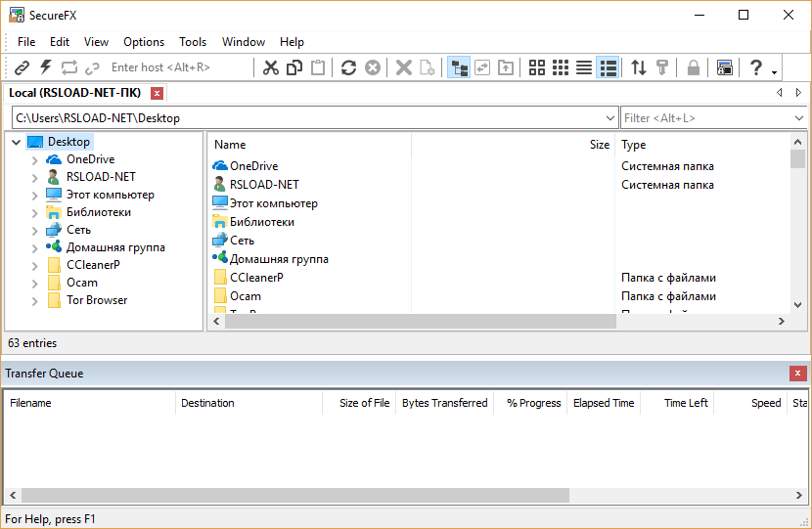Collapse the Desktop tree node
The width and height of the screenshot is (812, 529).
point(16,142)
